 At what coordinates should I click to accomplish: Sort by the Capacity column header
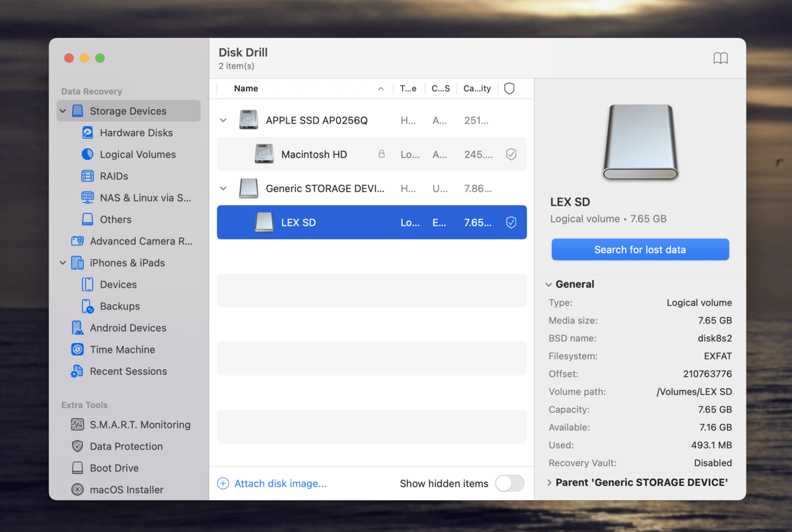477,89
